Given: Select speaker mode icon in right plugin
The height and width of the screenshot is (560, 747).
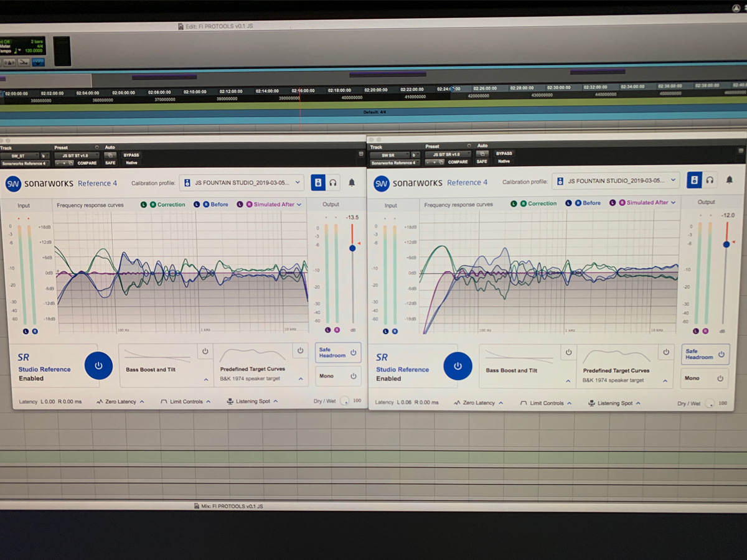Looking at the screenshot, I should tap(694, 180).
